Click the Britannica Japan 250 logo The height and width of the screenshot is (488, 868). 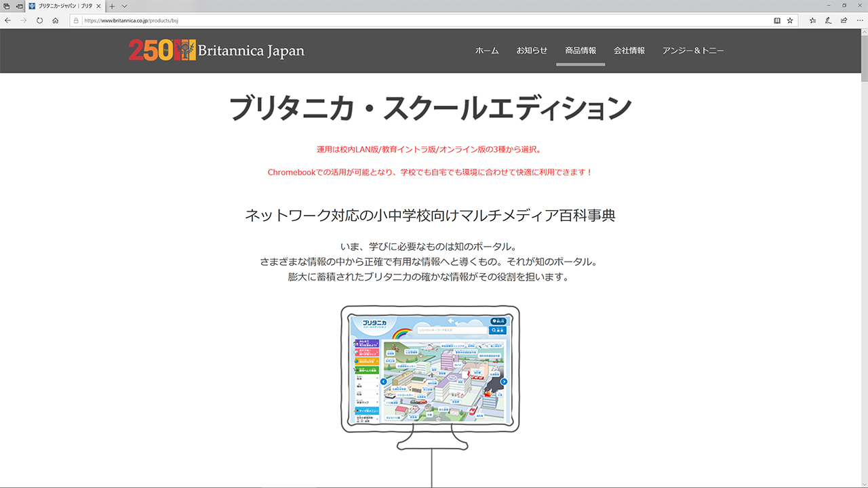(216, 50)
